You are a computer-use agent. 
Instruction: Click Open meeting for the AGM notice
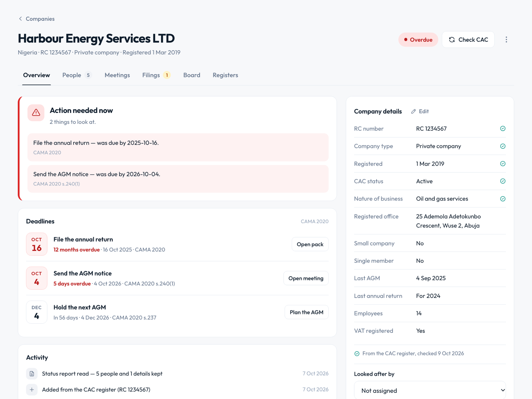pos(306,278)
